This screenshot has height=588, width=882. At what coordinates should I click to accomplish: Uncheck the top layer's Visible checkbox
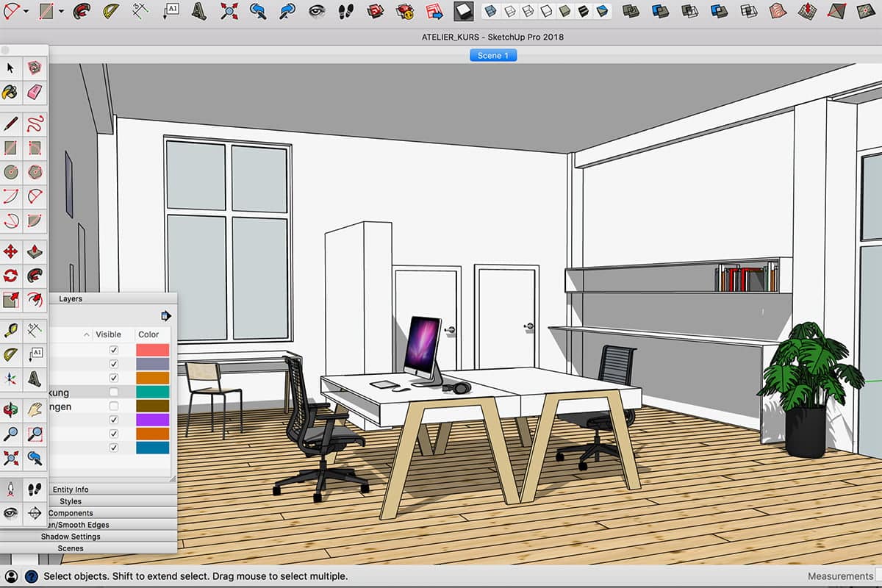(113, 350)
